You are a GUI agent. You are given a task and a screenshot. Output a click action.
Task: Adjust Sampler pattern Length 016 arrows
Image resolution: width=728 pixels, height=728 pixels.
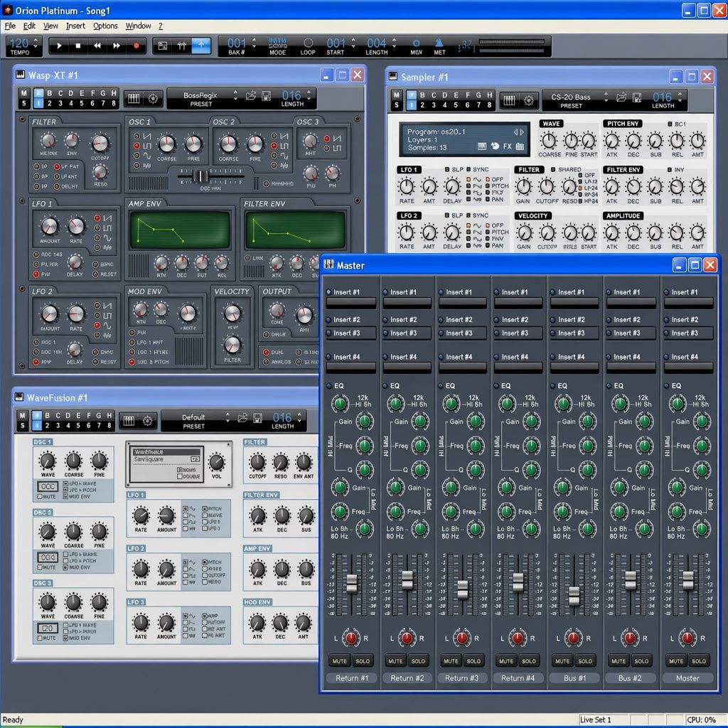680,97
